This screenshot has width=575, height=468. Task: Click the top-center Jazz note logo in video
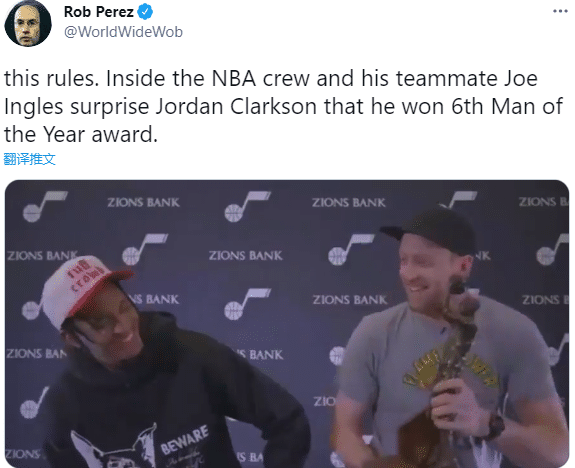pyautogui.click(x=248, y=206)
